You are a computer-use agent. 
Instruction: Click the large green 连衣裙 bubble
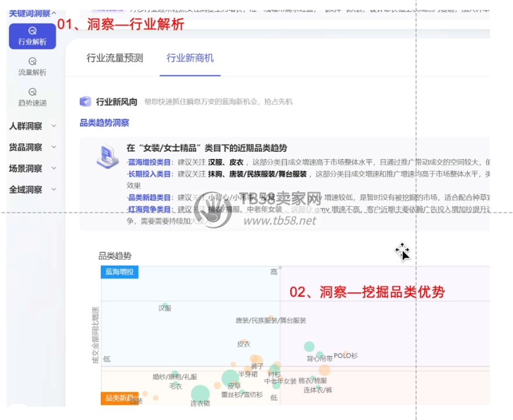coord(200,394)
